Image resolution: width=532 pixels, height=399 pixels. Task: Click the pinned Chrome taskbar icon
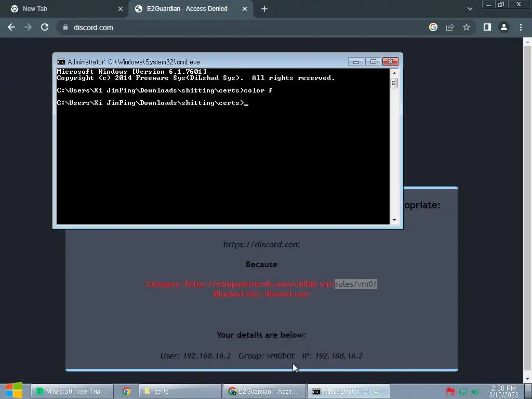pyautogui.click(x=126, y=391)
